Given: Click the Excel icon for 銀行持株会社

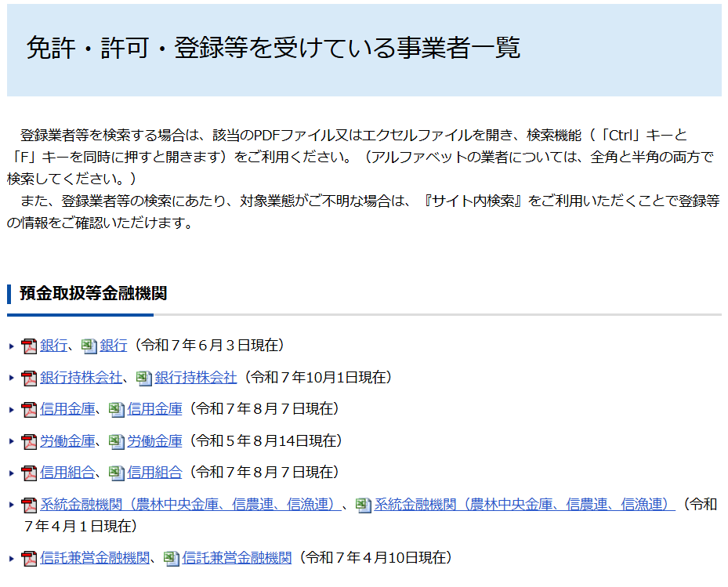Looking at the screenshot, I should point(144,378).
